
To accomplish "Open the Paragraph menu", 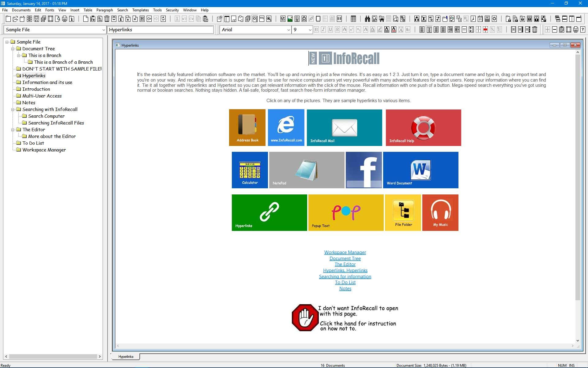I will 105,10.
